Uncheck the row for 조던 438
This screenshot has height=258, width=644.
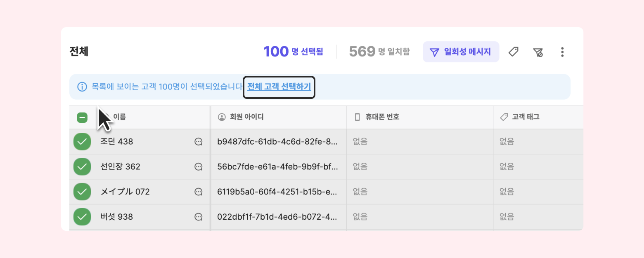(x=82, y=142)
